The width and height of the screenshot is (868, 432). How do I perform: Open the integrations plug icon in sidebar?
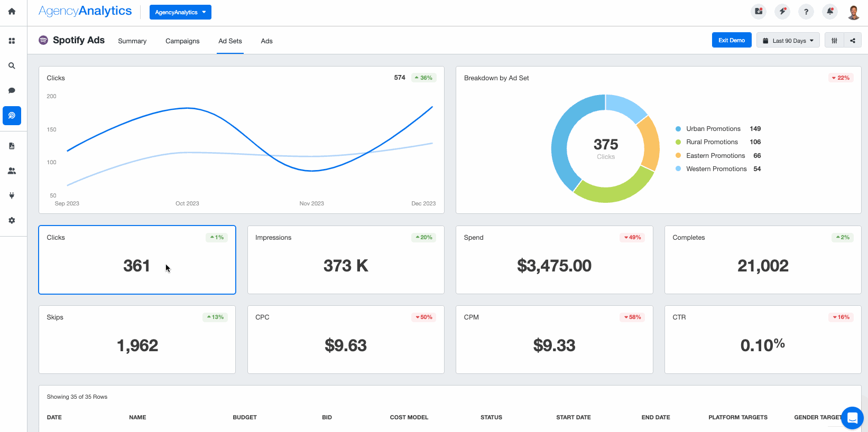(x=12, y=196)
